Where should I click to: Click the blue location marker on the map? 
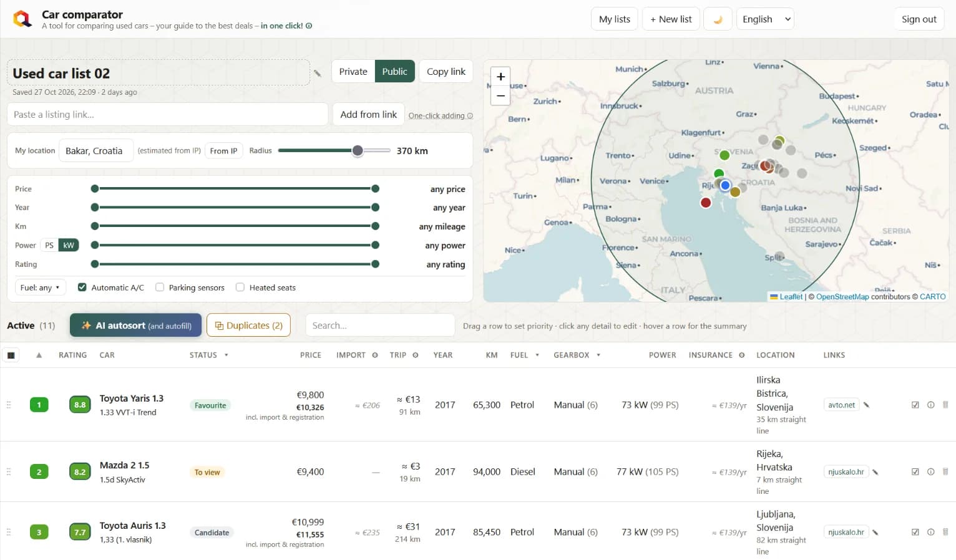click(x=725, y=185)
